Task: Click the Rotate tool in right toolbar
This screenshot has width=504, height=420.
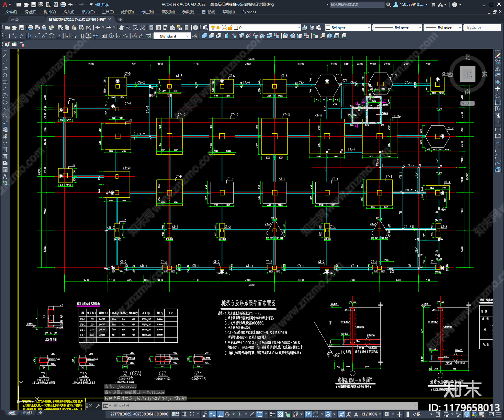Action: click(498, 96)
